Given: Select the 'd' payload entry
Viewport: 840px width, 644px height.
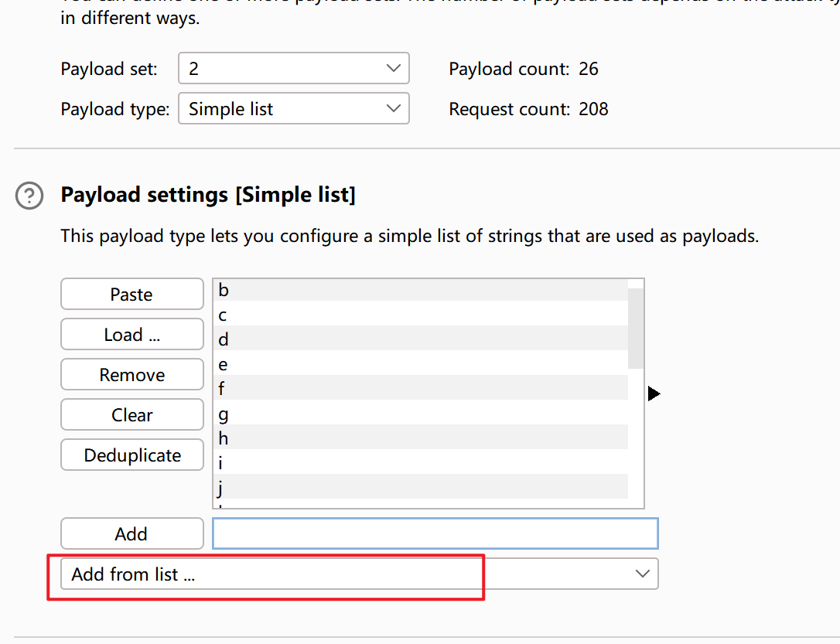Looking at the screenshot, I should [x=420, y=339].
